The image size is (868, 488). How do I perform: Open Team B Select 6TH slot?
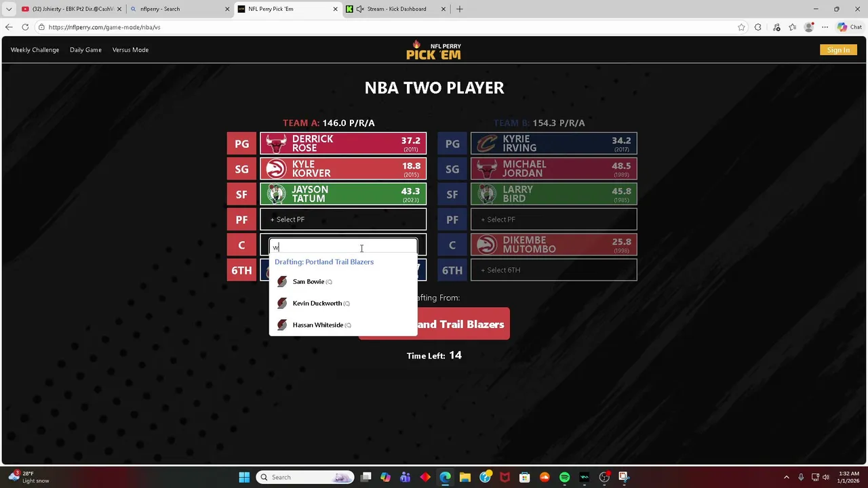coord(554,270)
